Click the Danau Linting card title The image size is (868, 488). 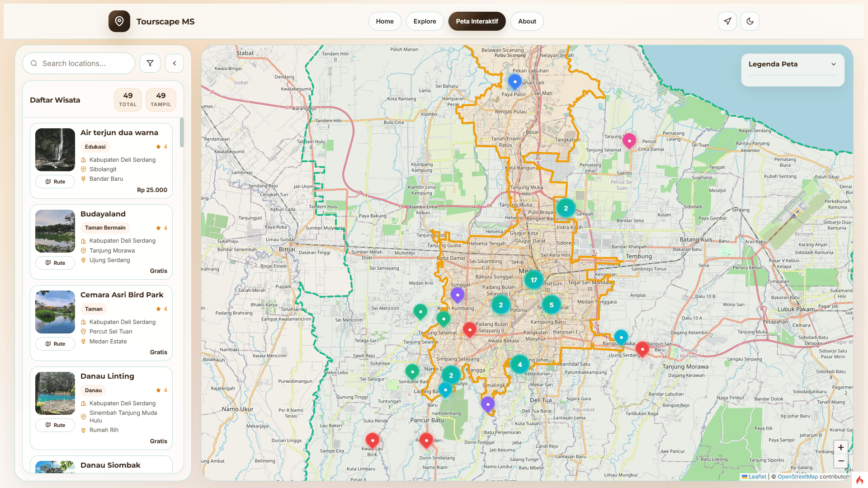[107, 376]
